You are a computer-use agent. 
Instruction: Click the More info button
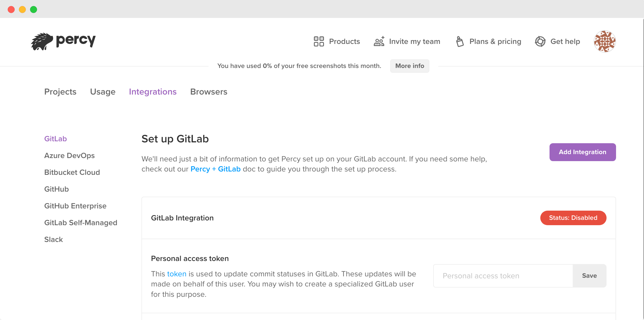[409, 66]
